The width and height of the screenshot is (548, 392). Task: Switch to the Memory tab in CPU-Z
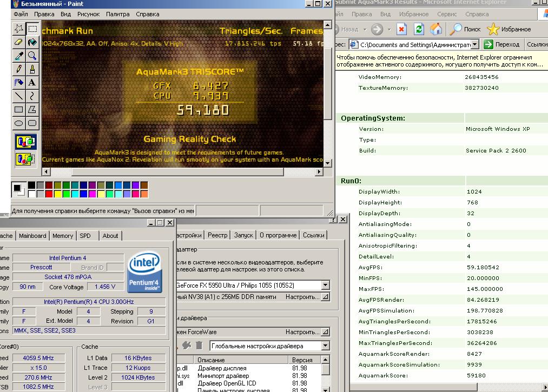pos(63,236)
